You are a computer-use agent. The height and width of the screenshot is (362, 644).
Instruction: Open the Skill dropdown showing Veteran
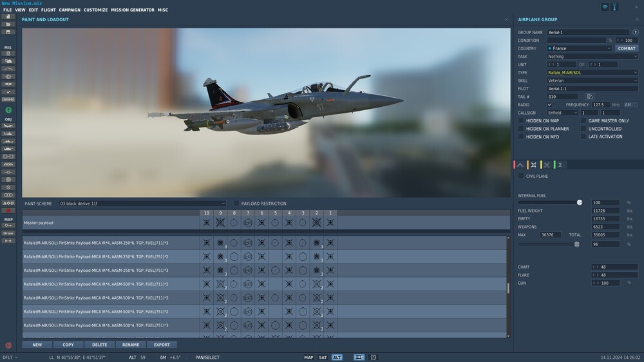pyautogui.click(x=592, y=81)
